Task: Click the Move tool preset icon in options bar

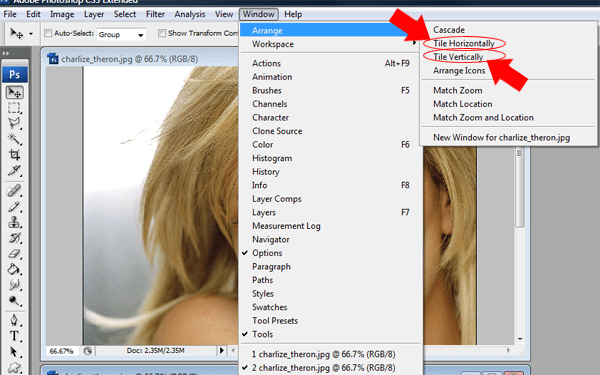Action: coord(16,33)
